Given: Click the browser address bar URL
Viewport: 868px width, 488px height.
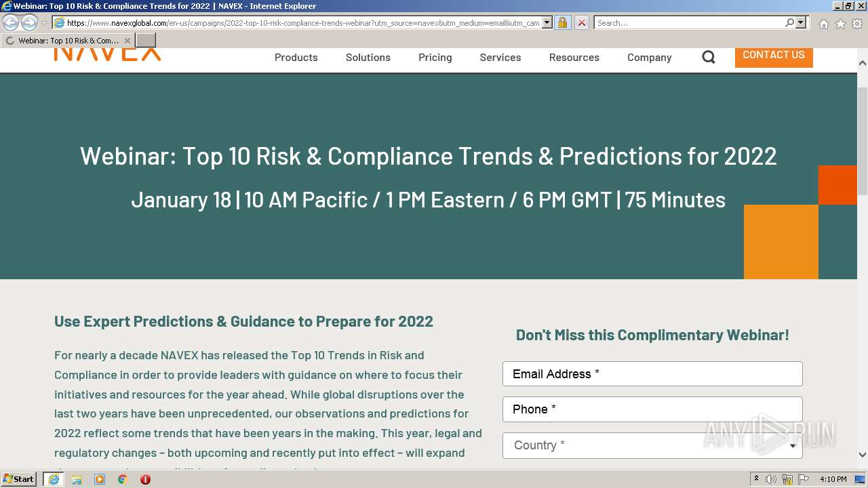Looking at the screenshot, I should (x=303, y=23).
